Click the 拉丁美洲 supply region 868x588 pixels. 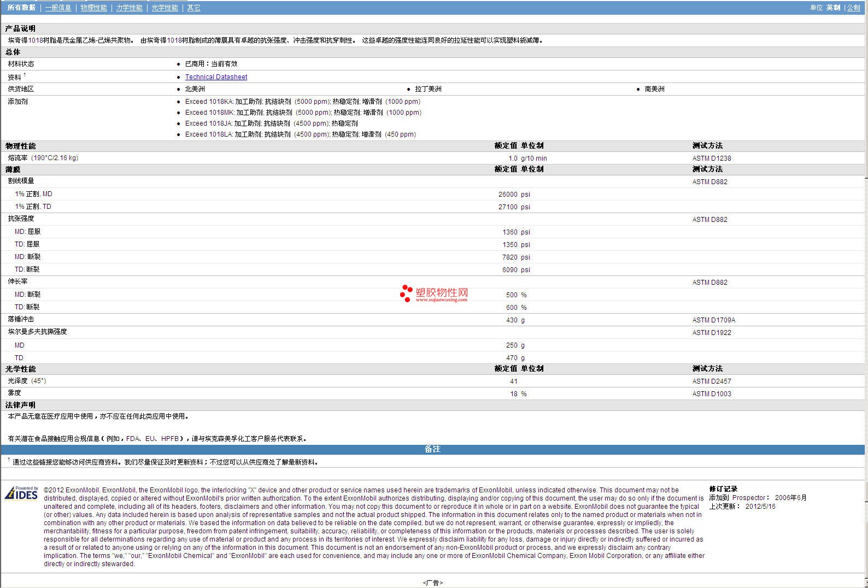[x=428, y=89]
